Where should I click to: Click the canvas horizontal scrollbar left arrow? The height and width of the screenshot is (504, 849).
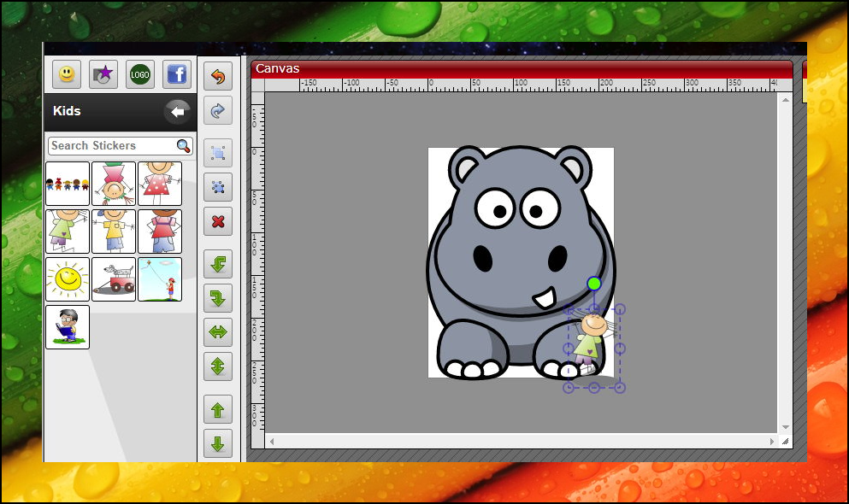271,442
